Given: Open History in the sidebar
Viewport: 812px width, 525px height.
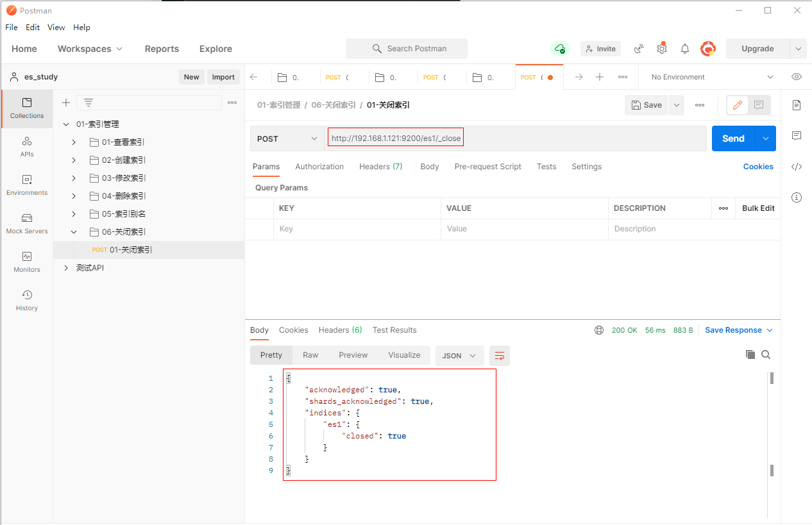Looking at the screenshot, I should tap(27, 300).
